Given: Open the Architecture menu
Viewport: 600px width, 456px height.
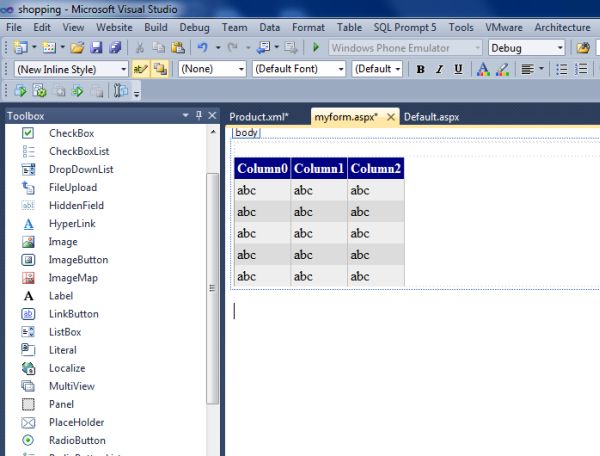Looking at the screenshot, I should 562,28.
